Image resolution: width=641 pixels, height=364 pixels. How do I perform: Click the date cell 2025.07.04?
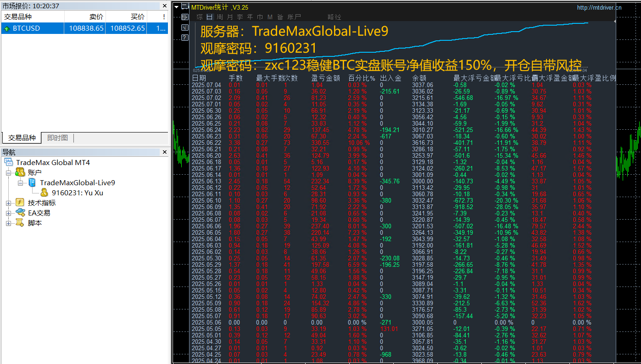click(x=206, y=85)
